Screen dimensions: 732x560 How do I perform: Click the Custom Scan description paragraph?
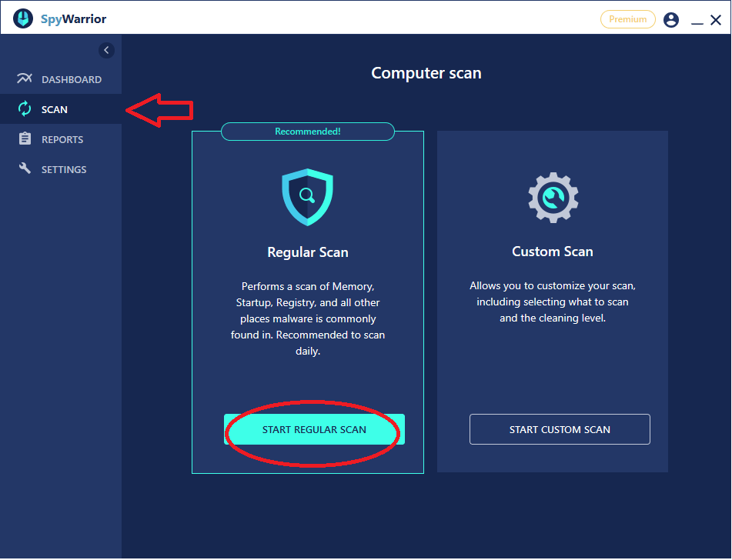552,302
